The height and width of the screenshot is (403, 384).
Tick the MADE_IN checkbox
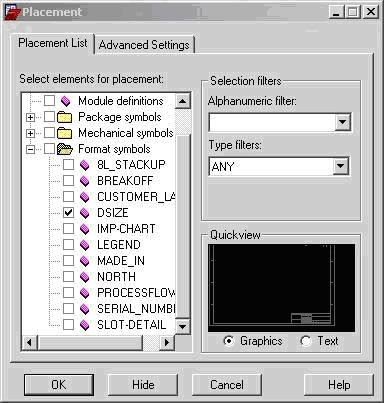(69, 261)
